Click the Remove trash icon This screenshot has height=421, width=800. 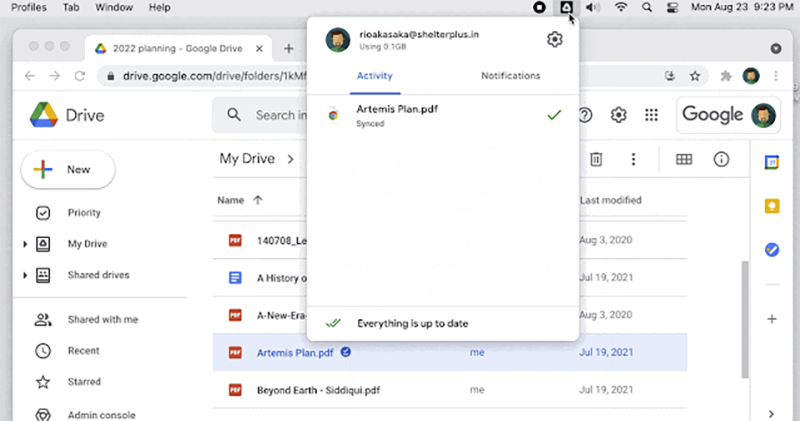(x=596, y=159)
